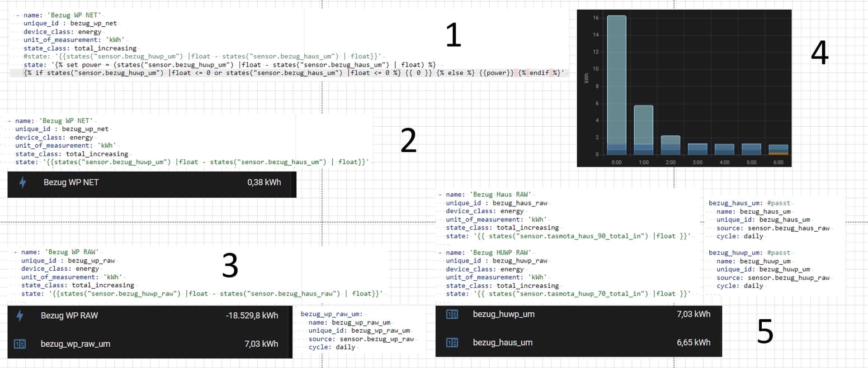Open the Bezug WP RAW entity name

click(x=69, y=315)
